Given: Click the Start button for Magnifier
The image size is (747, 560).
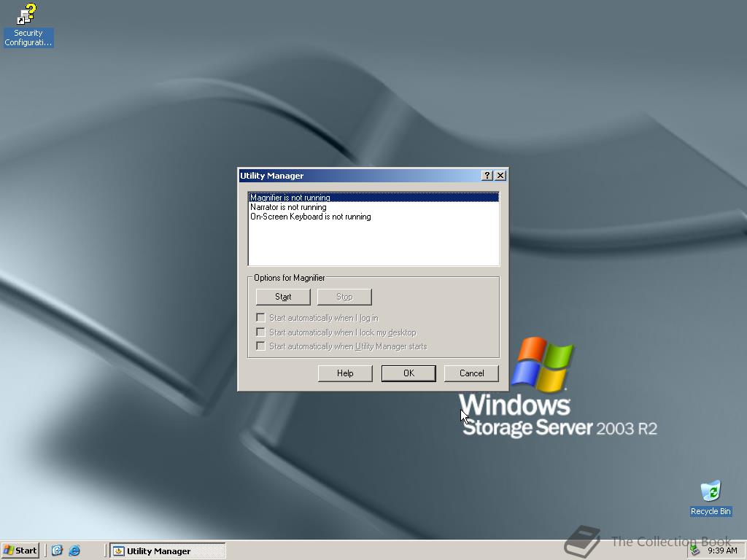Looking at the screenshot, I should pyautogui.click(x=283, y=297).
